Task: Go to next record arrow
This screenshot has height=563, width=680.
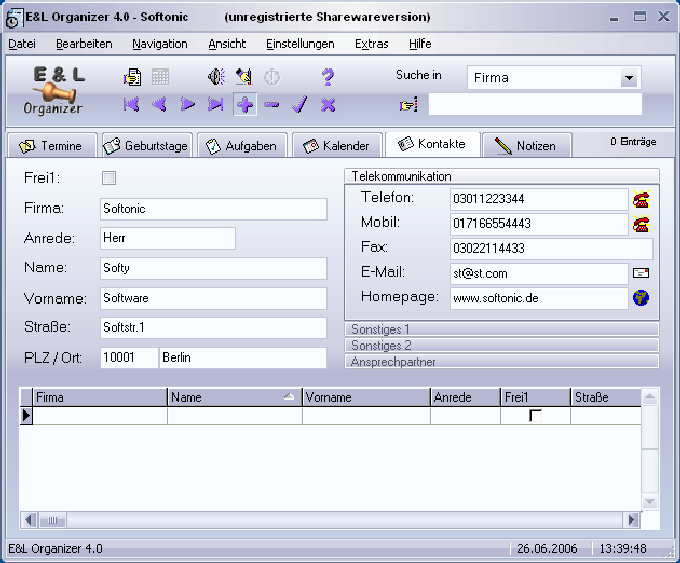Action: click(x=188, y=105)
